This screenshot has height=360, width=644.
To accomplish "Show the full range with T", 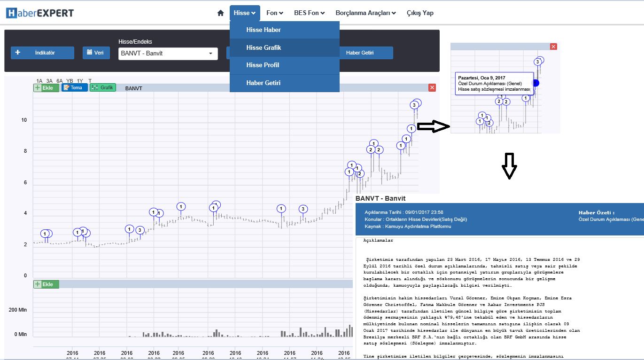I will [x=90, y=81].
